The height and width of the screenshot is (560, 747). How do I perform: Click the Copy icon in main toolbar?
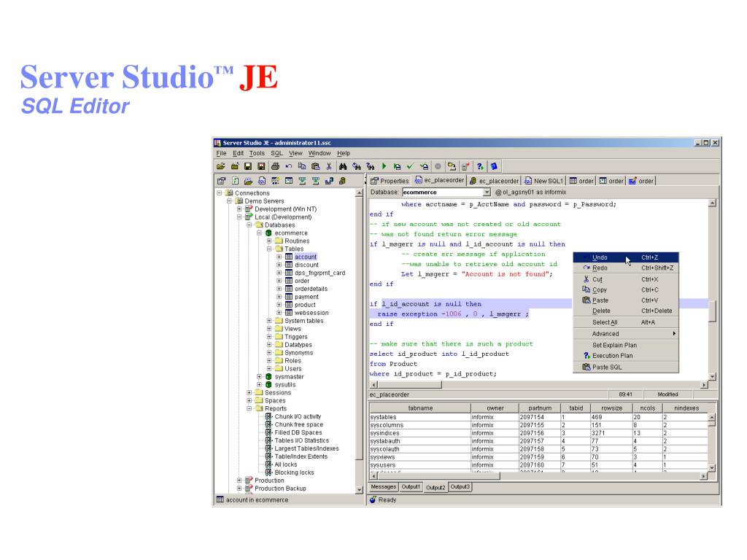302,167
